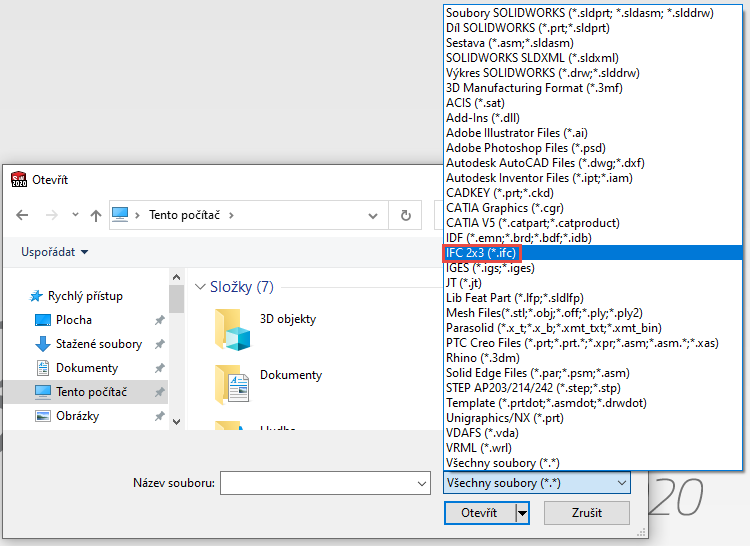Pick Autodesk Inventor Files from list
Screen dimensions: 750x546
[539, 178]
